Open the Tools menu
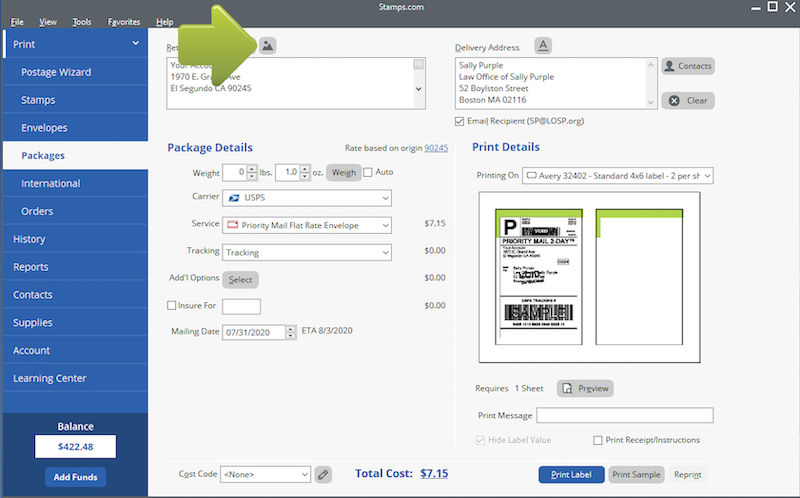Screen dimensions: 800x498 pyautogui.click(x=82, y=22)
